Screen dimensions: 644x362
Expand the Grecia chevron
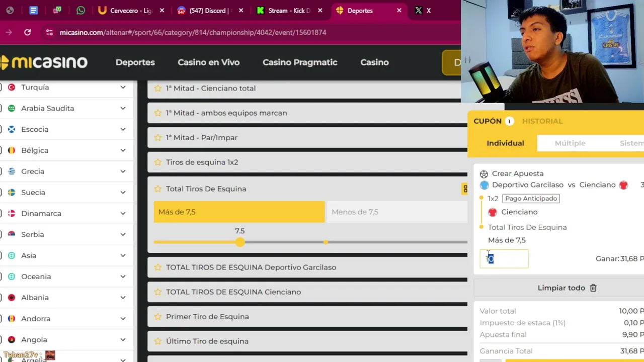click(123, 171)
